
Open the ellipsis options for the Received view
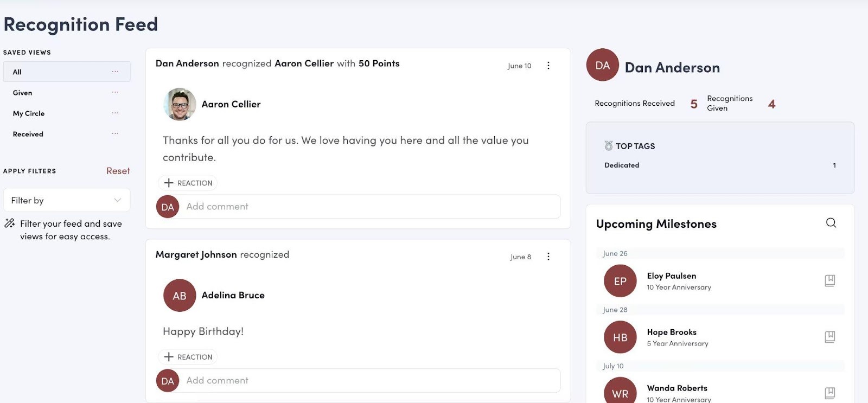tap(115, 134)
